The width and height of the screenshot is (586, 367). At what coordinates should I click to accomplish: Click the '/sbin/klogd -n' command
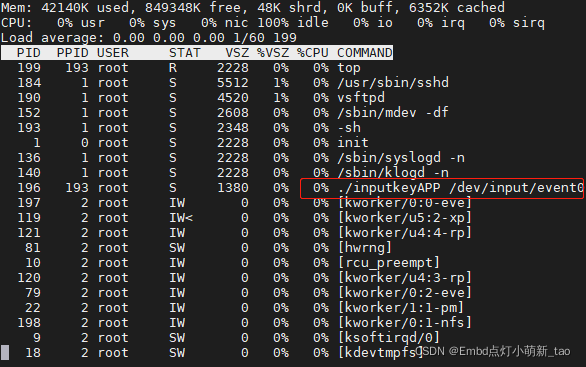coord(393,173)
